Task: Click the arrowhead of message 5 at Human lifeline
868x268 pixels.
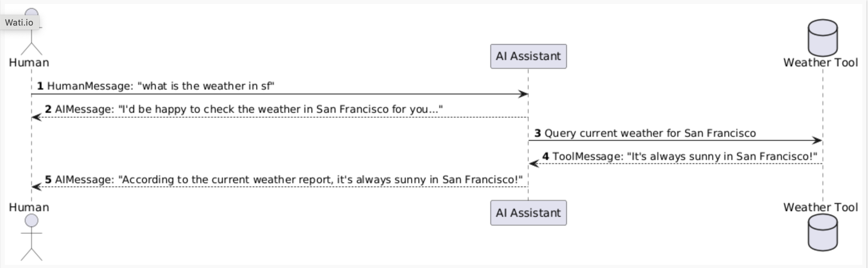Action: pos(37,187)
